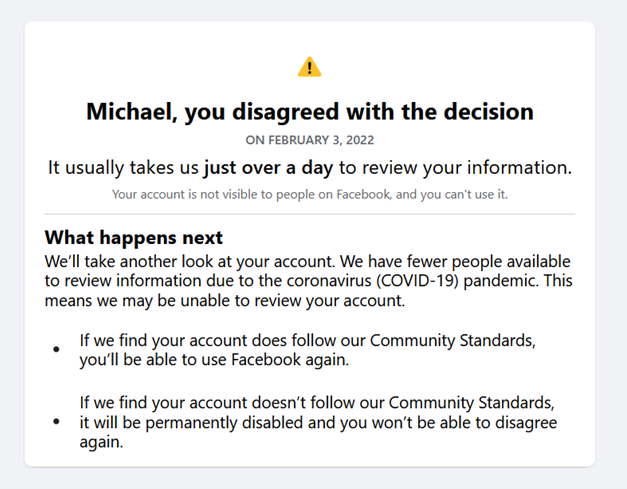The image size is (627, 489).
Task: Click 'to review your information.' text
Action: (x=455, y=168)
